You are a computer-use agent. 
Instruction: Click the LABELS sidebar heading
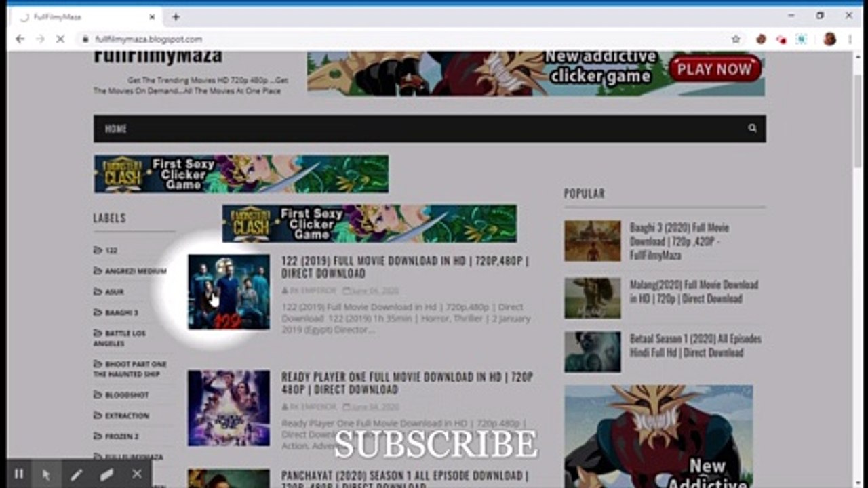(x=109, y=218)
